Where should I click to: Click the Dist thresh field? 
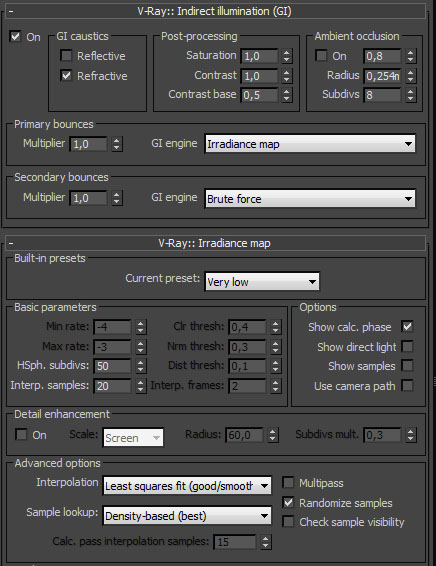[248, 366]
